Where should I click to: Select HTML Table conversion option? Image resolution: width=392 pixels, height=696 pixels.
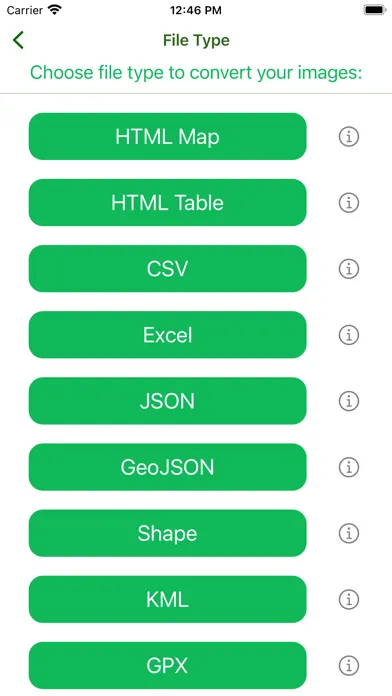point(167,202)
